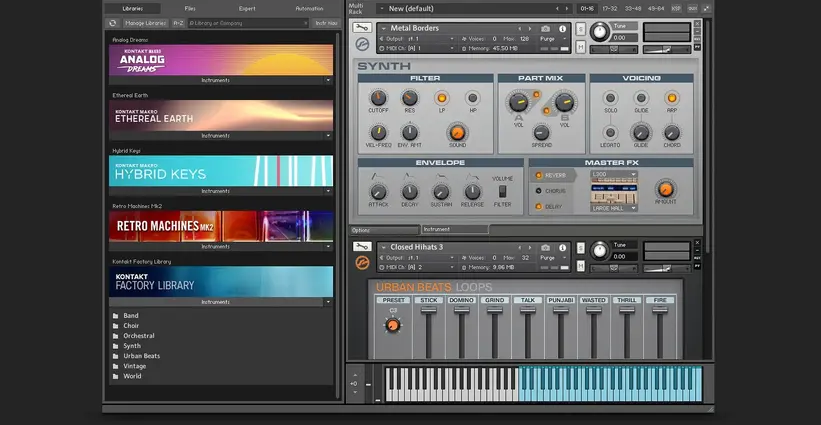
Task: Click the filter CUTOFF knob
Action: tap(378, 97)
